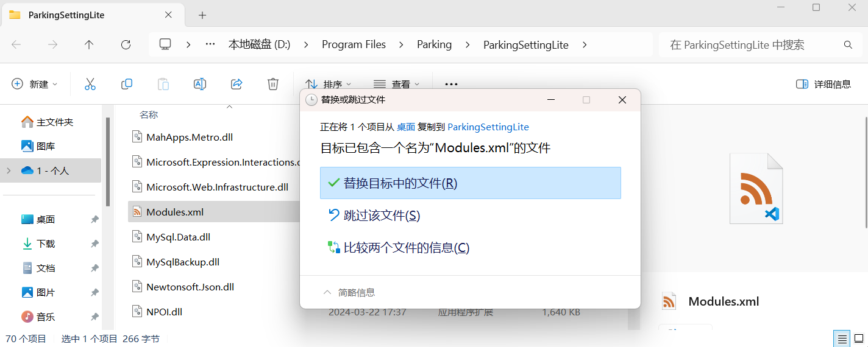Choose 比较两个文件的信息(C)
The height and width of the screenshot is (347, 868).
coord(471,247)
